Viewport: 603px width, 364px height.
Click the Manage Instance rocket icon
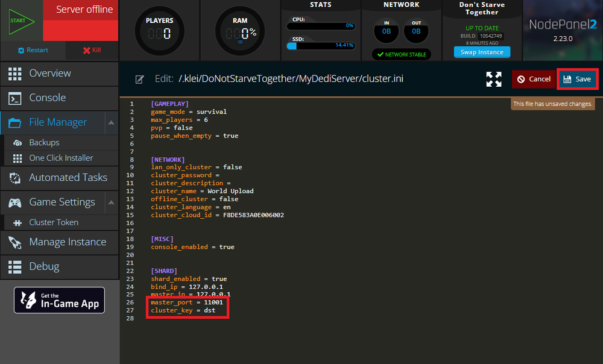[x=15, y=242]
